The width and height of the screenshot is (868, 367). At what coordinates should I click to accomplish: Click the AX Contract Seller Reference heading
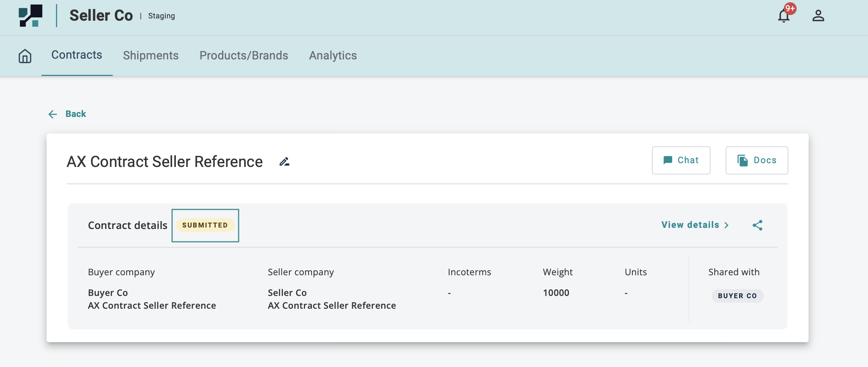[x=165, y=162]
